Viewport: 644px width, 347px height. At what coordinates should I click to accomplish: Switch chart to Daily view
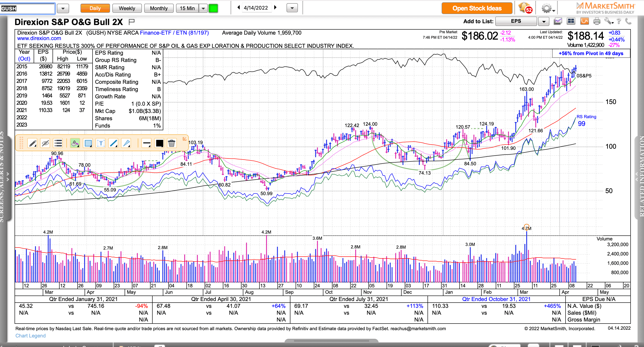point(95,8)
